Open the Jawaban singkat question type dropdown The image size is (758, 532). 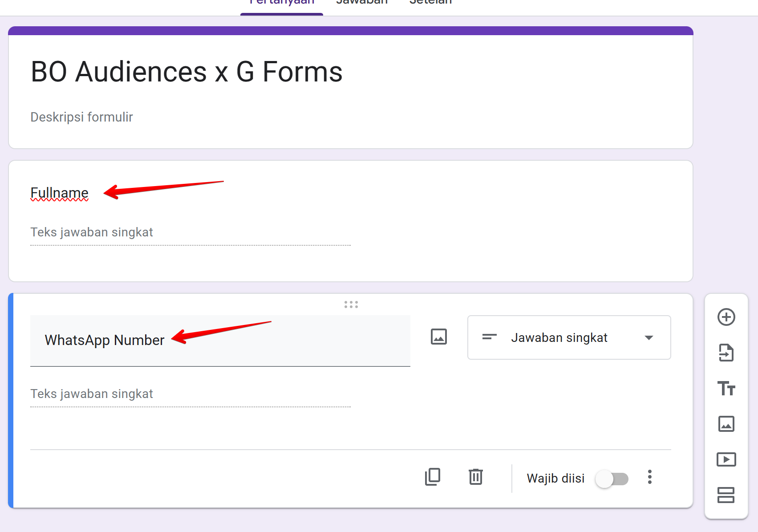[569, 338]
